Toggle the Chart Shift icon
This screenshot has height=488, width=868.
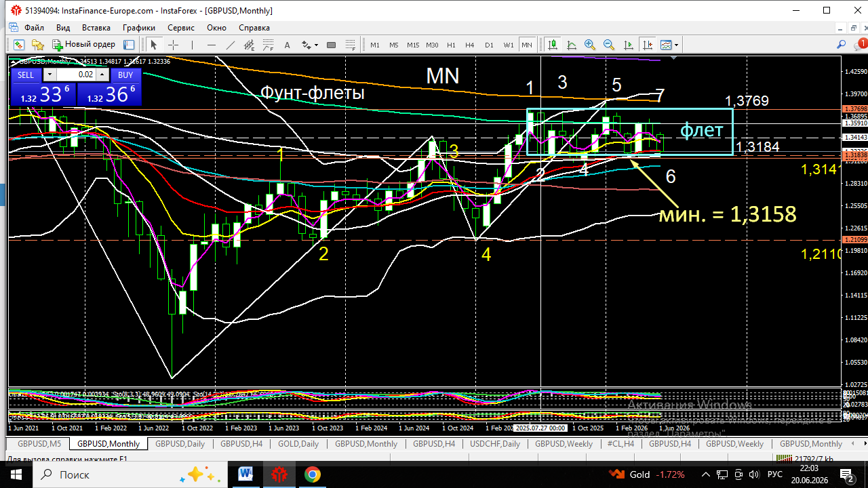pos(648,45)
